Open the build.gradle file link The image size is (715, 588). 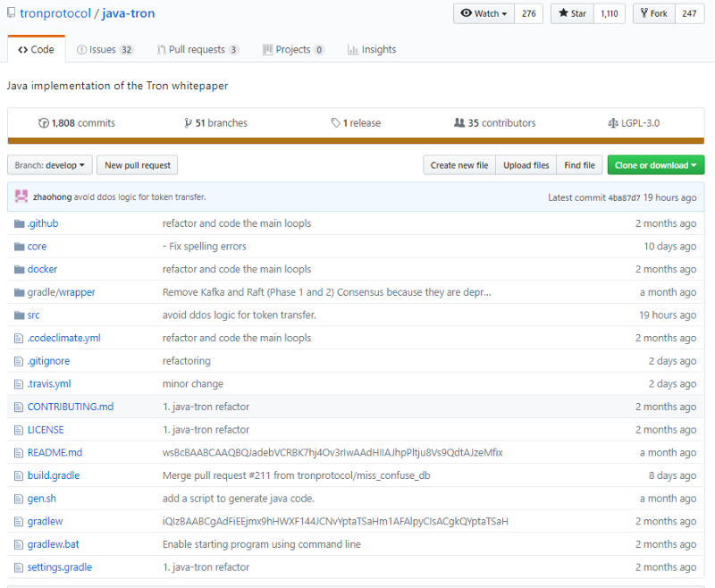pos(54,475)
